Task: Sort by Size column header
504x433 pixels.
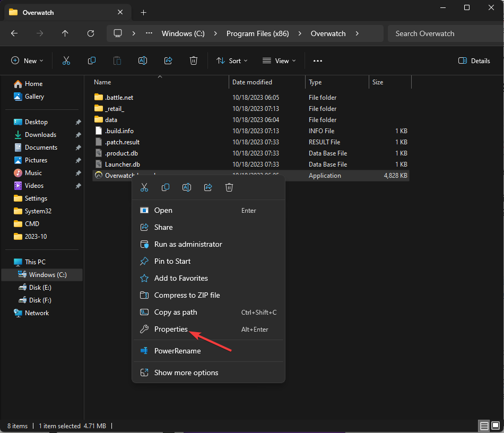Action: pos(390,82)
